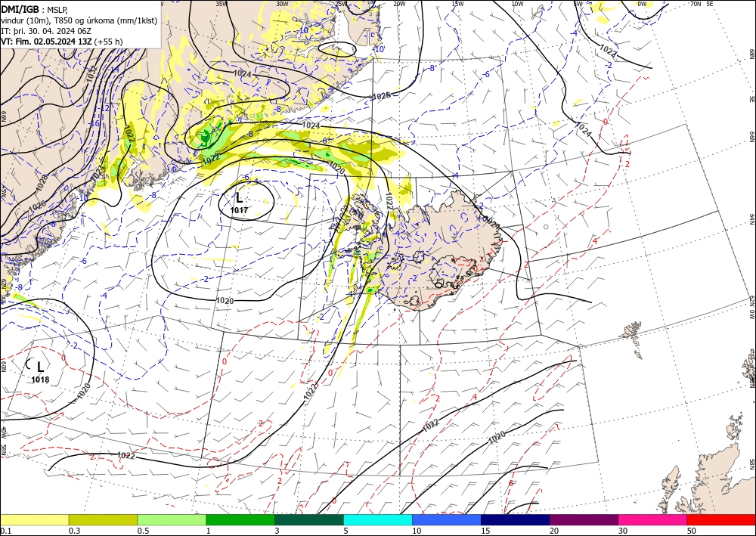The image size is (756, 536).
Task: Click the '15W' longitude label
Action: click(x=458, y=4)
